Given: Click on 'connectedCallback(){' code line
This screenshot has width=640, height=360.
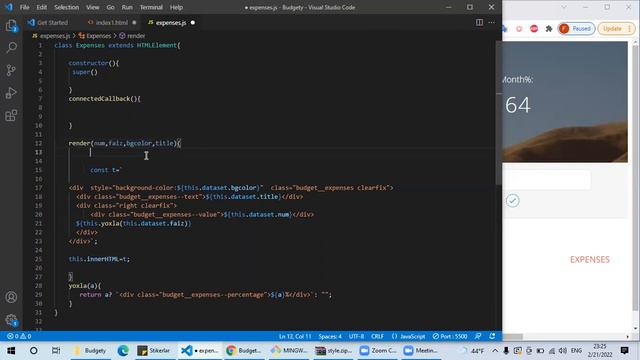Looking at the screenshot, I should point(104,99).
